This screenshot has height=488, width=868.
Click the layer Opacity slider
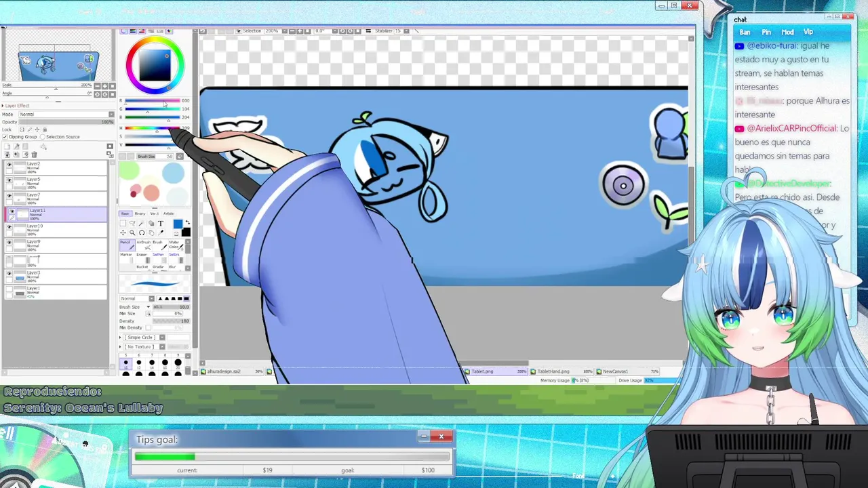[x=66, y=122]
